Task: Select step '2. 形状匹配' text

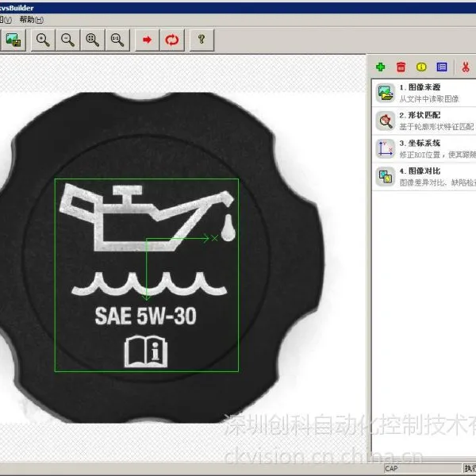Action: [420, 115]
